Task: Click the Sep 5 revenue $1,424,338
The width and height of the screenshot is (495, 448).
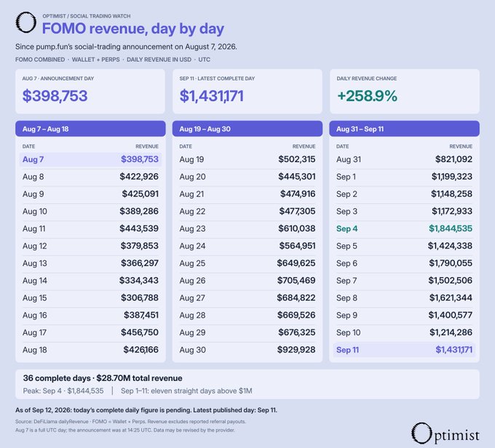Action: coord(450,246)
